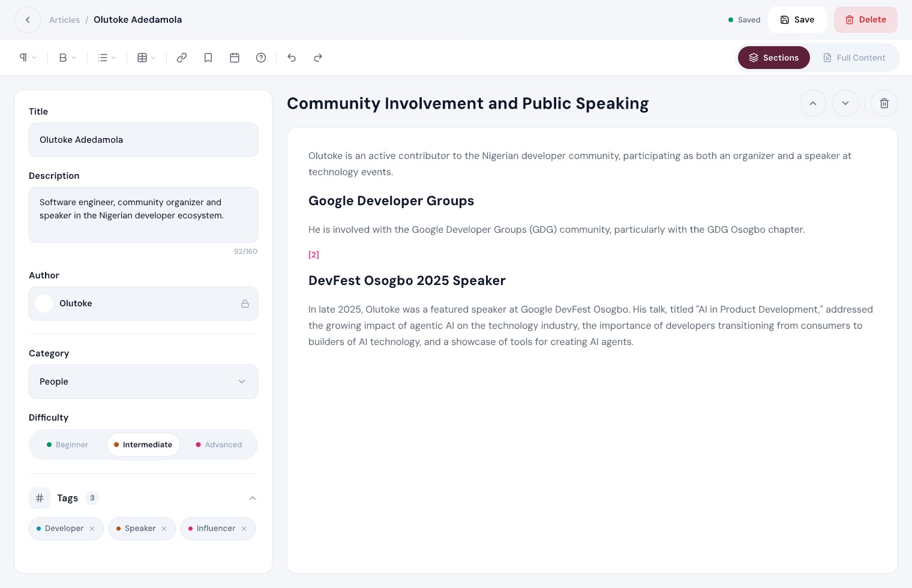Click the Saved status indicator

744,20
